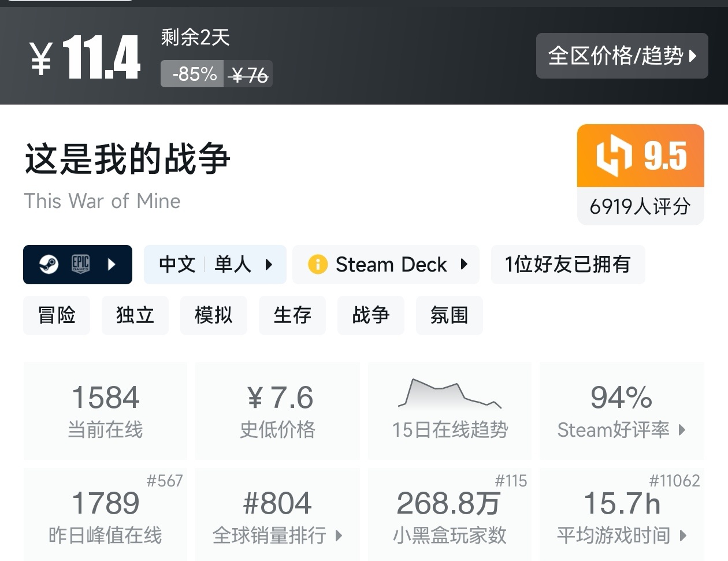Expand the platform selector arrow
This screenshot has width=728, height=561.
point(112,265)
